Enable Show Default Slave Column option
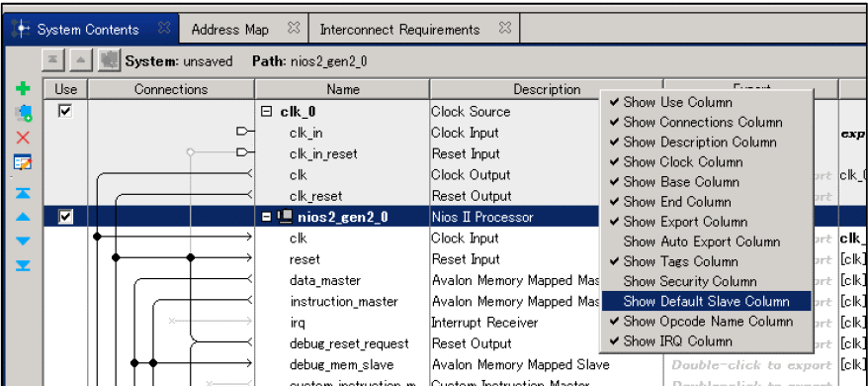The image size is (868, 386). 706,301
